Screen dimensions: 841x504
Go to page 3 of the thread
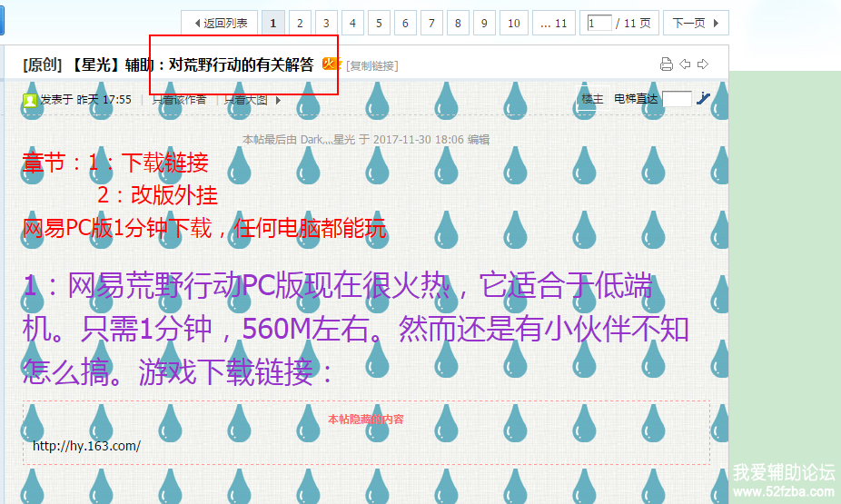click(x=326, y=23)
